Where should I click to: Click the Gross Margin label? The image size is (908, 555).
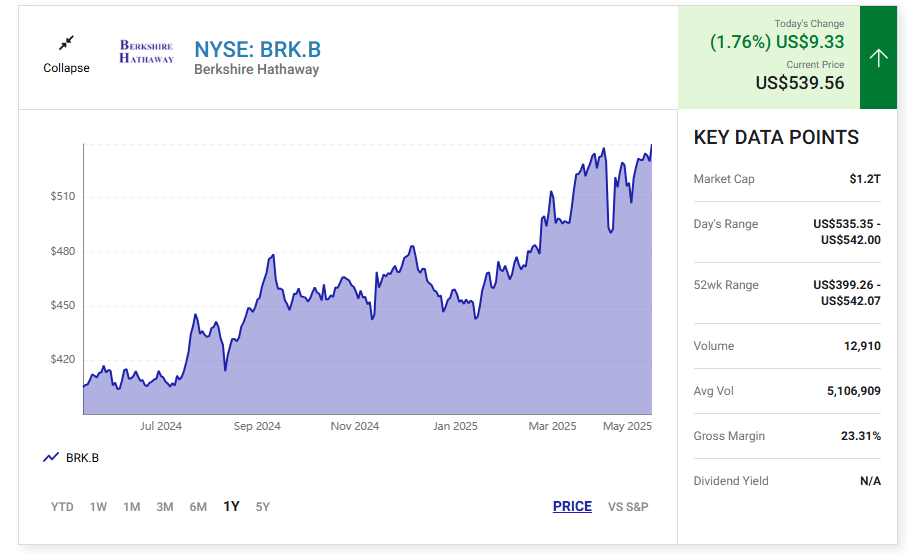point(729,436)
